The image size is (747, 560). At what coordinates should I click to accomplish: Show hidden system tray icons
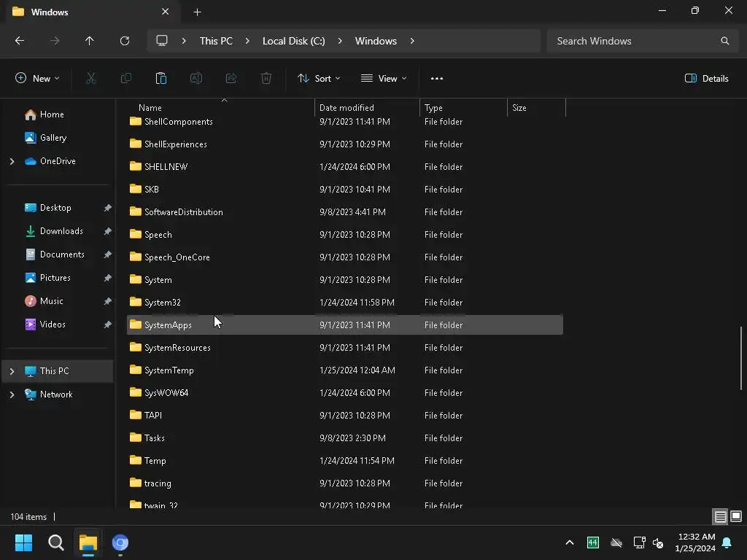coord(569,542)
